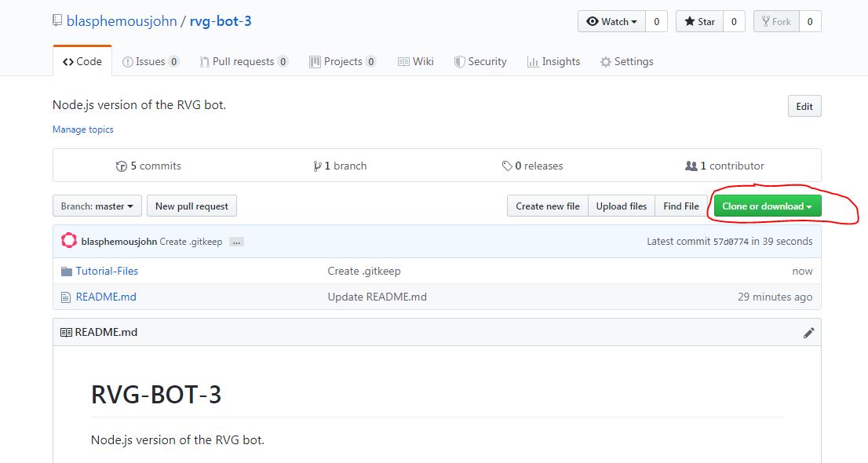
Task: Open the Clone or download dropdown
Action: click(768, 206)
